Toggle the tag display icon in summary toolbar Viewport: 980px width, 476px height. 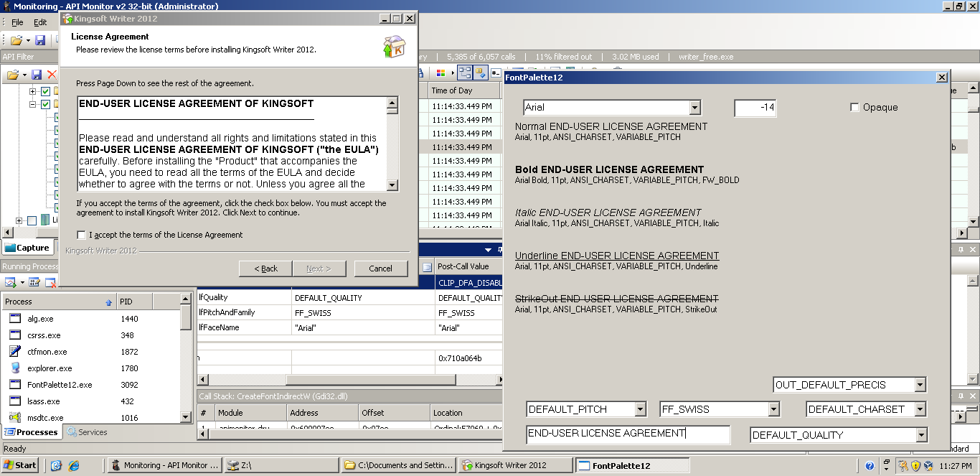[x=480, y=73]
